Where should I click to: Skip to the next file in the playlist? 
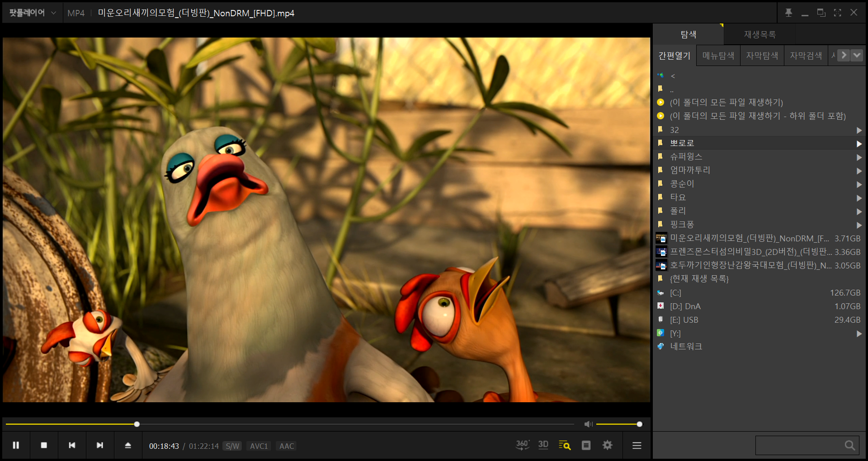pos(100,446)
